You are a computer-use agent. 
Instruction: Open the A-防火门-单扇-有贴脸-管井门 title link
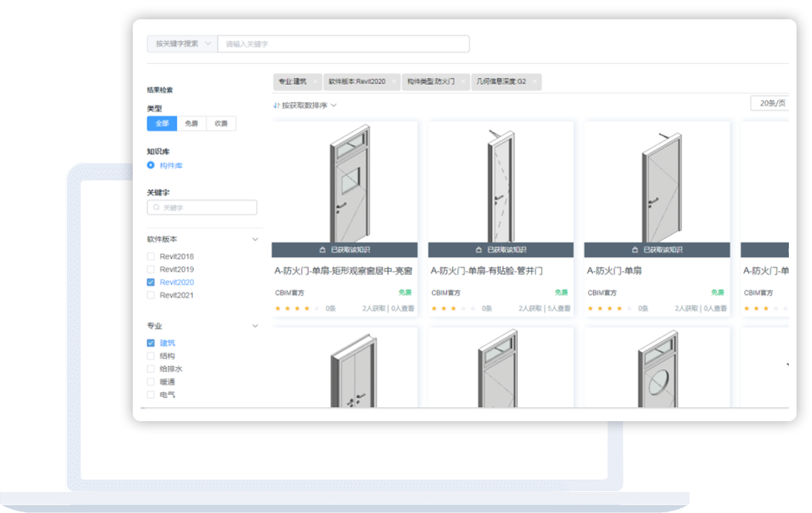click(486, 271)
